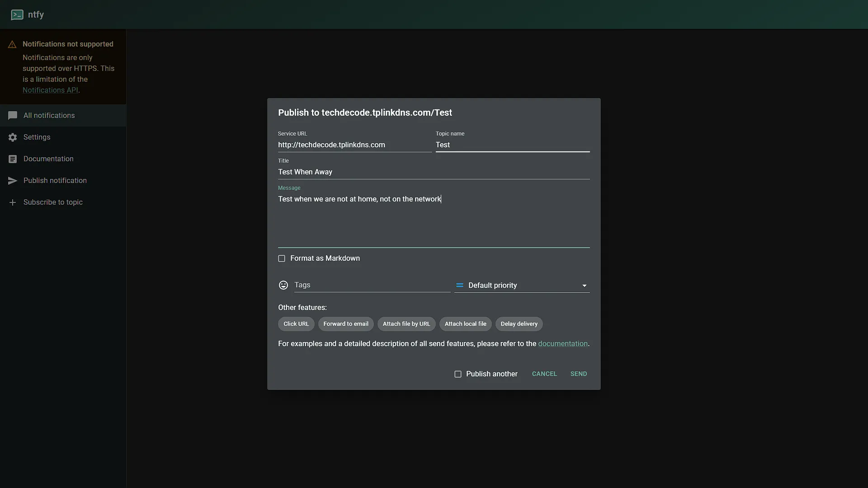868x488 pixels.
Task: Send the notification
Action: [x=579, y=374]
